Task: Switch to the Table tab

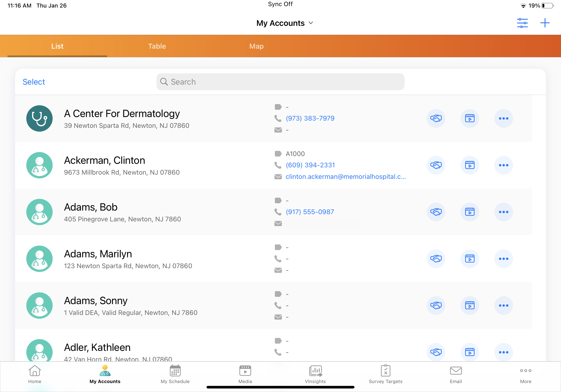Action: (157, 46)
